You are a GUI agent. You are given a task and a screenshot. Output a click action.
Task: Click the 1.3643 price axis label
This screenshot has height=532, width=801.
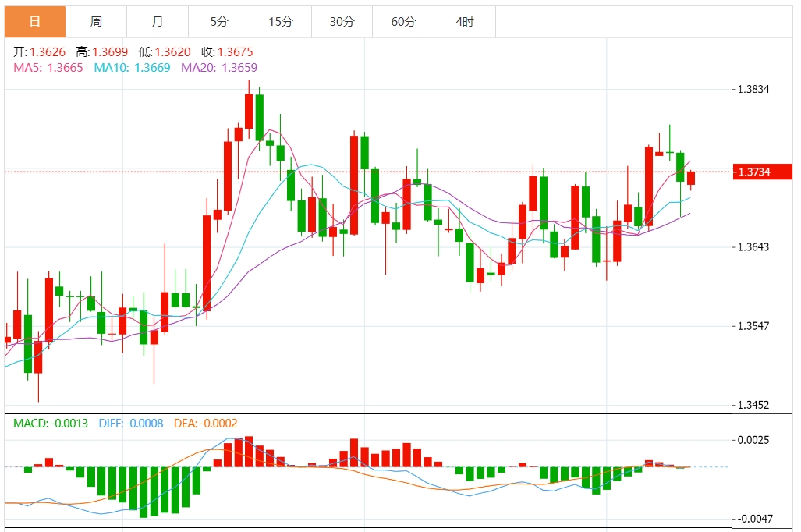(x=753, y=247)
